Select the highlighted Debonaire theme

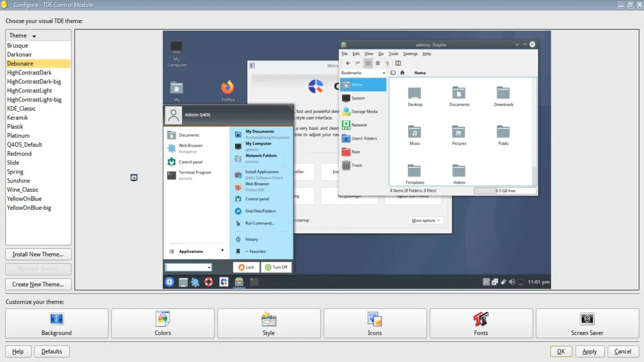click(38, 64)
